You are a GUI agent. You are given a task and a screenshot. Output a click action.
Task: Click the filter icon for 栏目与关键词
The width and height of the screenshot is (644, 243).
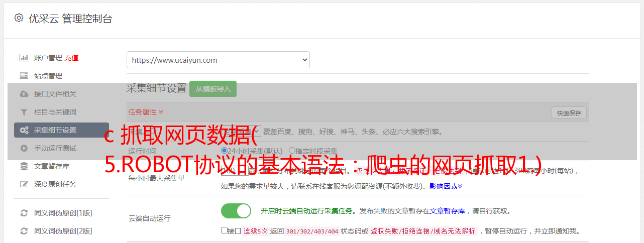tap(24, 112)
